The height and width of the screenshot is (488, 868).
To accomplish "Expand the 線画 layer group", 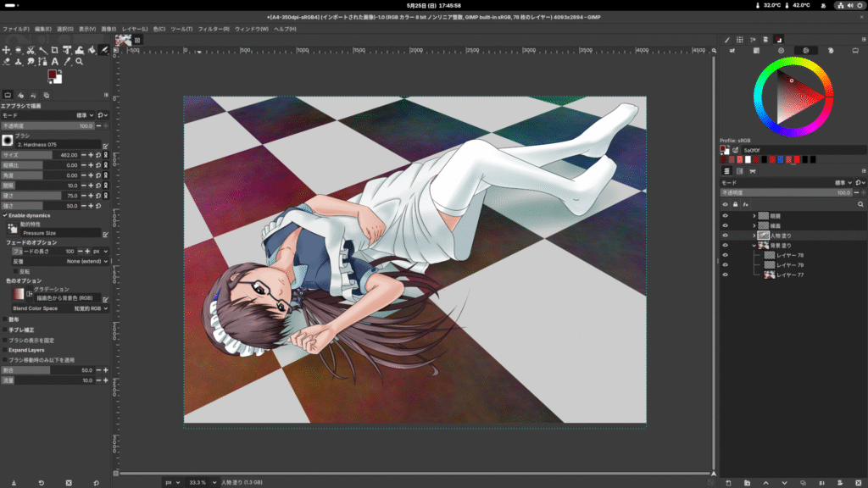I will tap(754, 225).
